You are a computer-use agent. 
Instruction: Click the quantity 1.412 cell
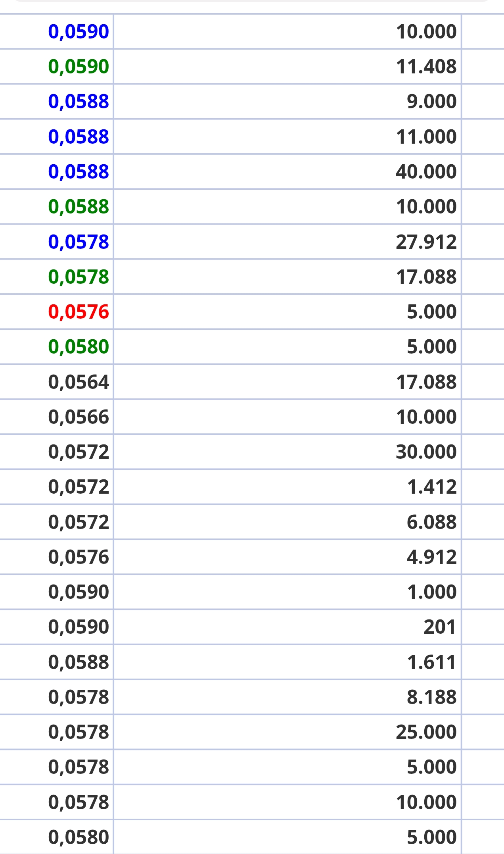[287, 487]
